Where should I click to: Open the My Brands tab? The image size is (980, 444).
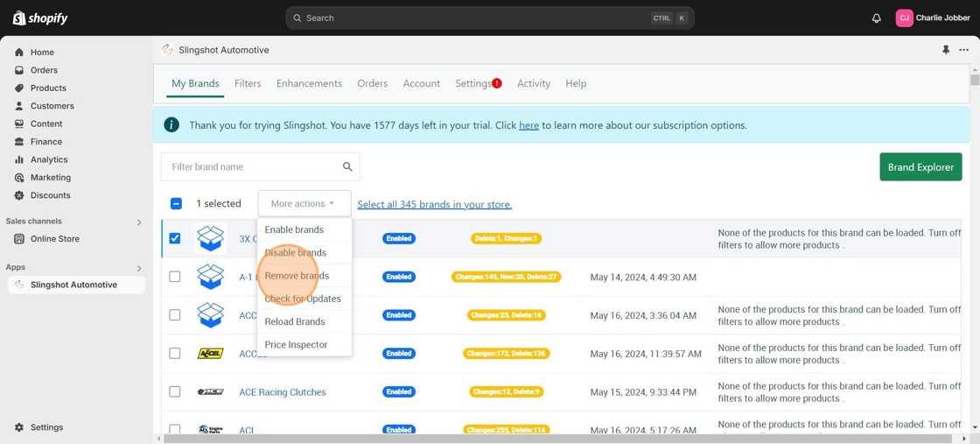point(195,83)
